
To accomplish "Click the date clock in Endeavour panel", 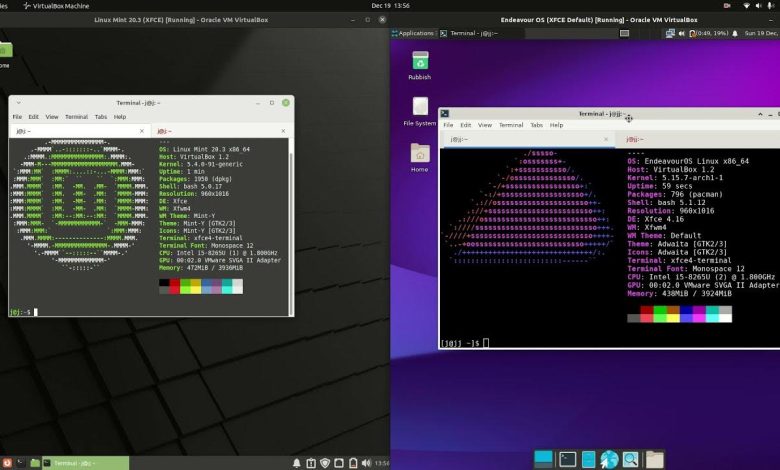I will [x=761, y=33].
